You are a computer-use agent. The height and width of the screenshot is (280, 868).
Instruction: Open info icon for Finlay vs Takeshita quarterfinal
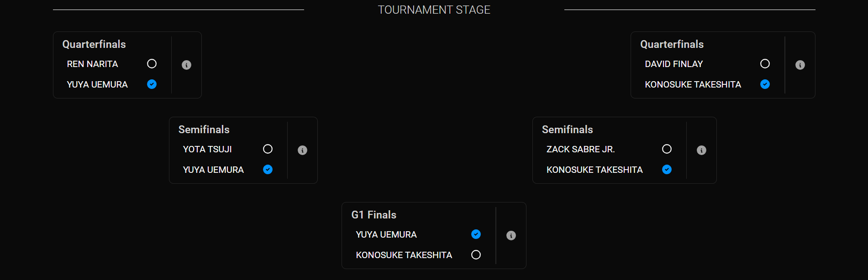tap(800, 65)
